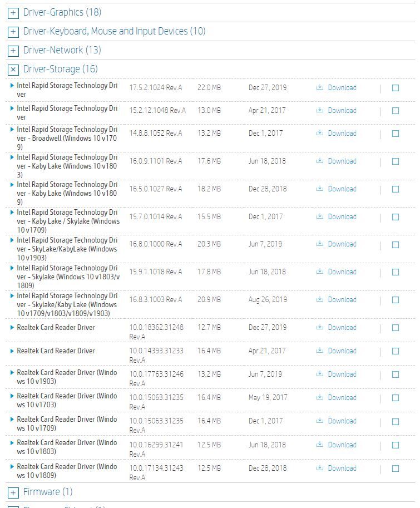Click download icon for Intel RST 16.8.3.1003

coord(320,299)
